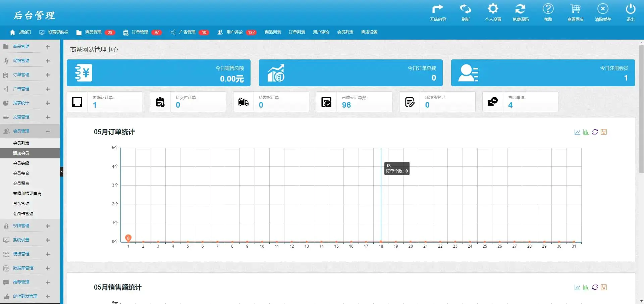Switch order chart to bar view icon
Viewport: 644px width, 304px height.
(586, 132)
